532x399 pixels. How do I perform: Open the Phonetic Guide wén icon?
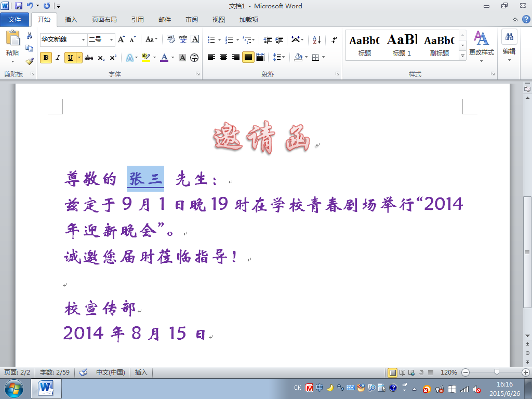point(183,39)
